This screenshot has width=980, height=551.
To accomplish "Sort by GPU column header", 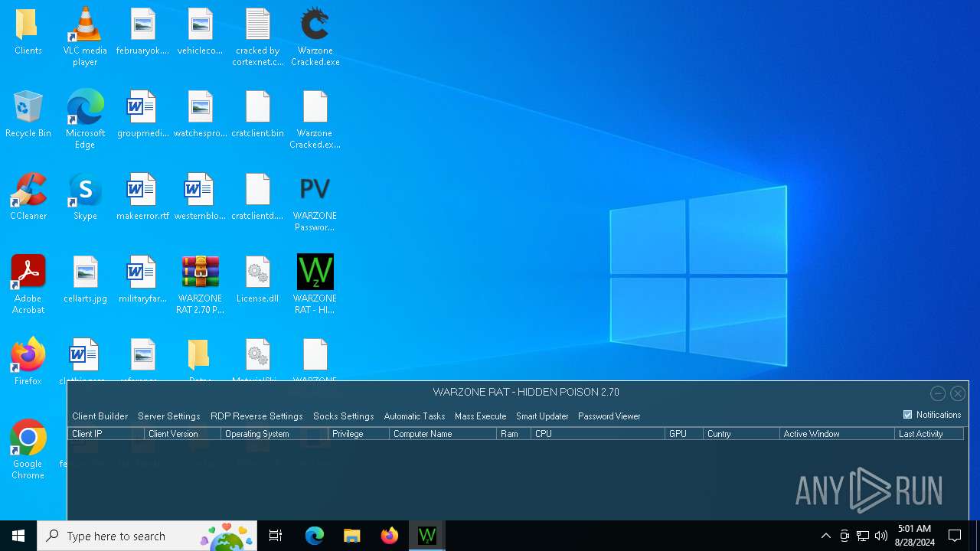I will [684, 434].
